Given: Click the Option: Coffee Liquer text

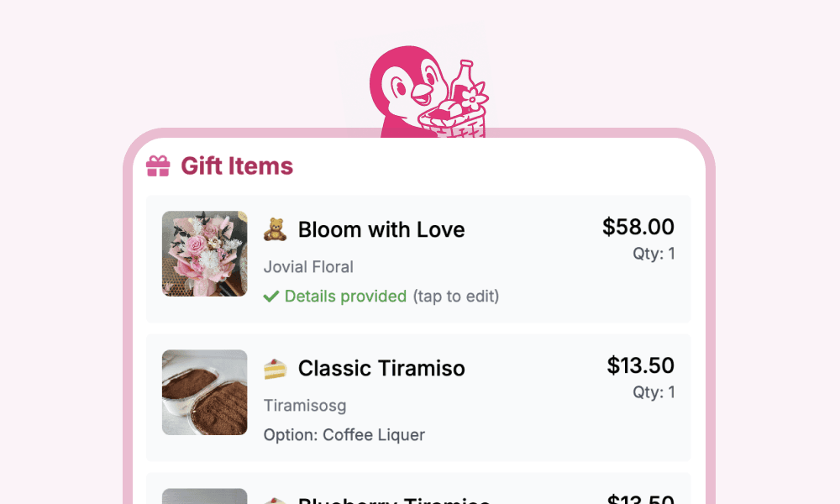Looking at the screenshot, I should [x=344, y=435].
